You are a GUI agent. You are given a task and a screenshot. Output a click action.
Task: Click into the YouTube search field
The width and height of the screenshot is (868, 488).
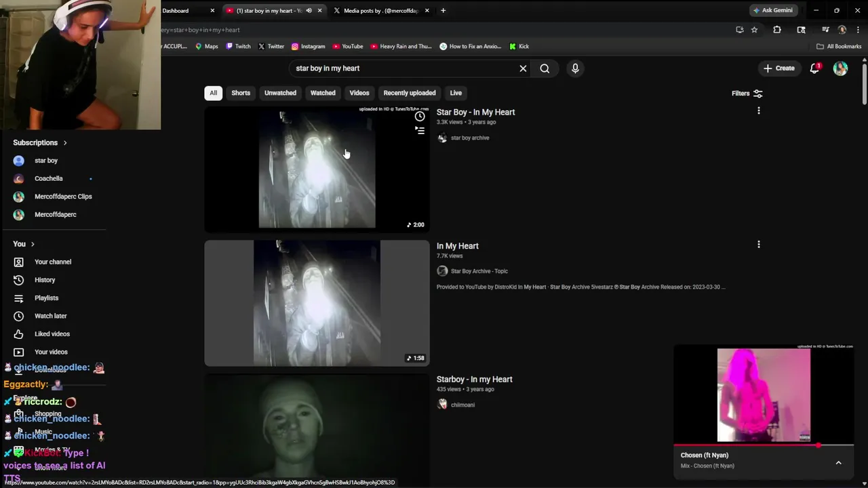pyautogui.click(x=403, y=68)
